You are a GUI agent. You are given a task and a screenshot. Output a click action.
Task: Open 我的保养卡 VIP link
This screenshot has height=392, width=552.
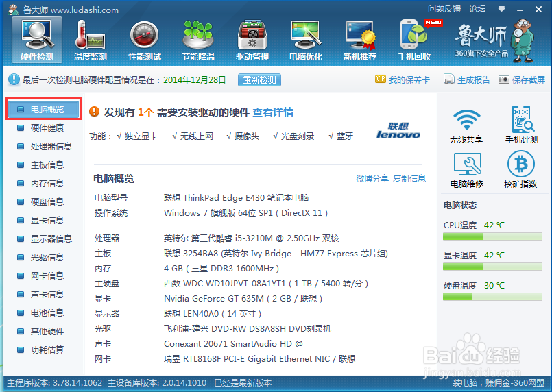point(403,80)
